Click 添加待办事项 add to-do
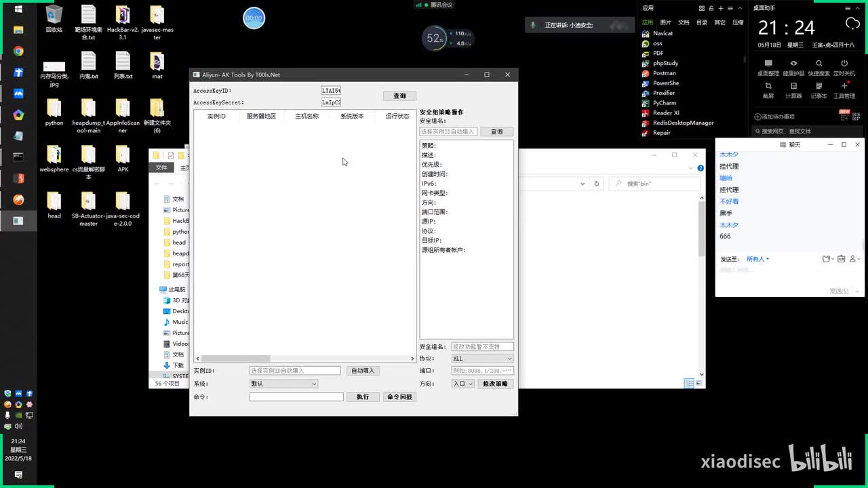 774,117
